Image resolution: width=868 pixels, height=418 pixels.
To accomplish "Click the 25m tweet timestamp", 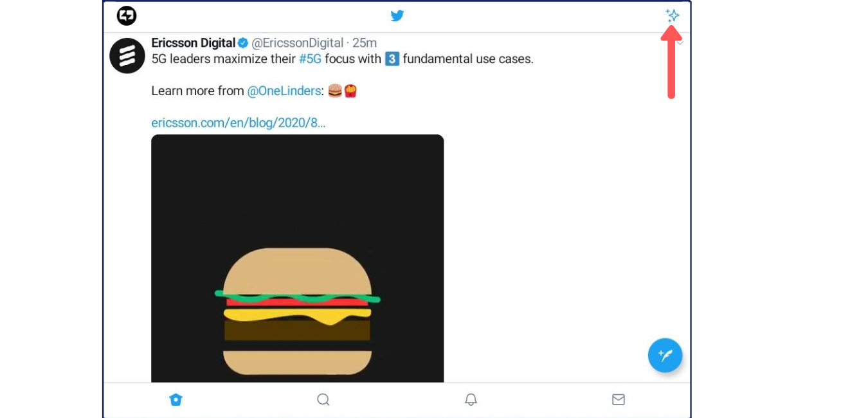I will click(x=365, y=43).
